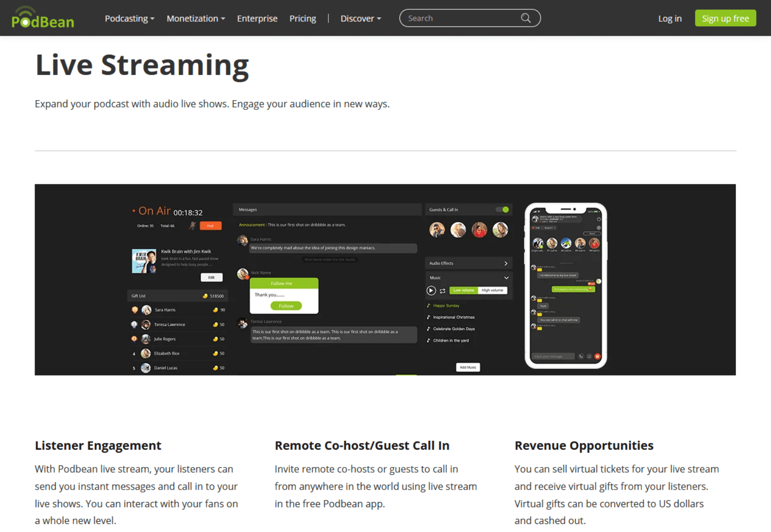The image size is (771, 532).
Task: Click paragraph starting "With Podbean live stream"
Action: [x=137, y=495]
